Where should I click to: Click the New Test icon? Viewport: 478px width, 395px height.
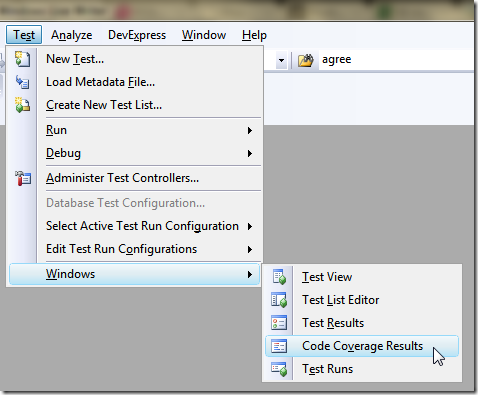22,59
